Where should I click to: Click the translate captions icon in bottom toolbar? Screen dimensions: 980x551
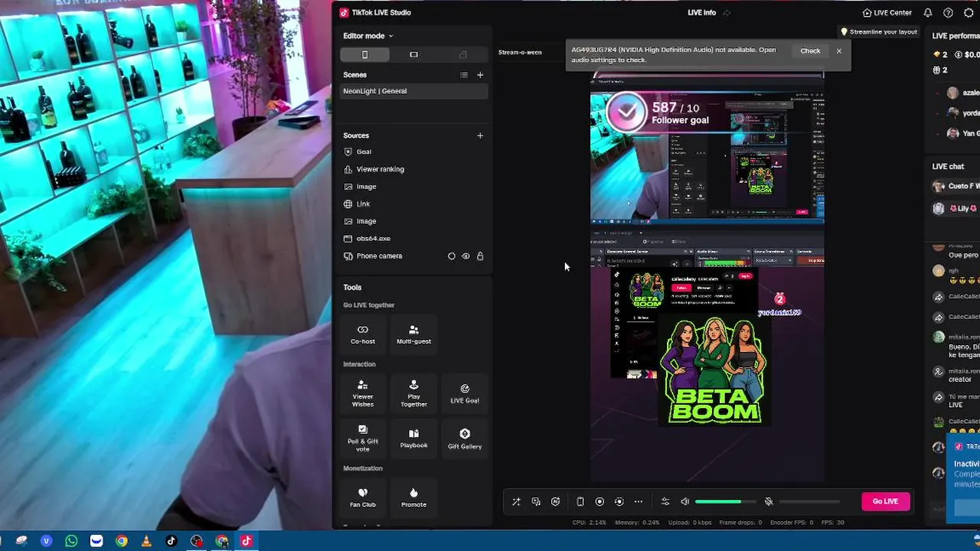click(x=536, y=502)
